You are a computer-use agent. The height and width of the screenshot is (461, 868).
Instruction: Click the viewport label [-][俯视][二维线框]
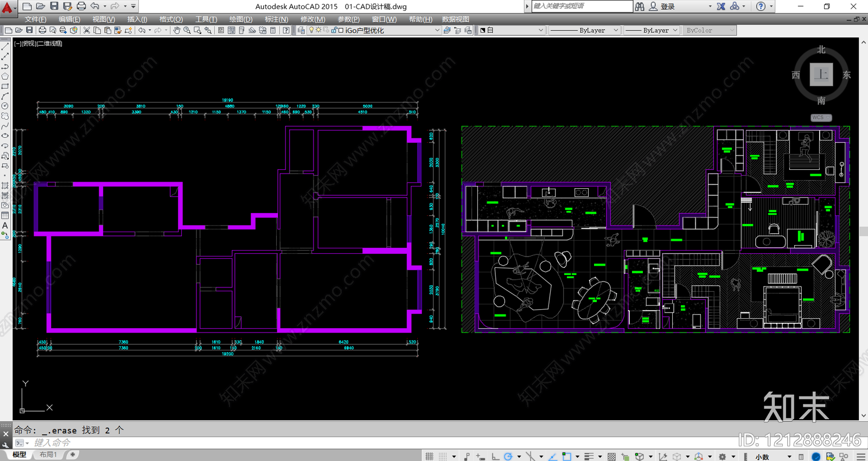[38, 43]
